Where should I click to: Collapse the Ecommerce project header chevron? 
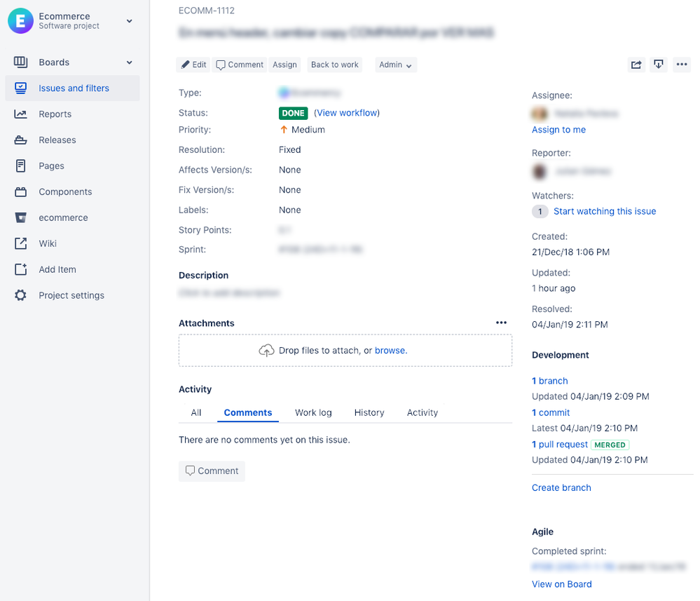129,21
